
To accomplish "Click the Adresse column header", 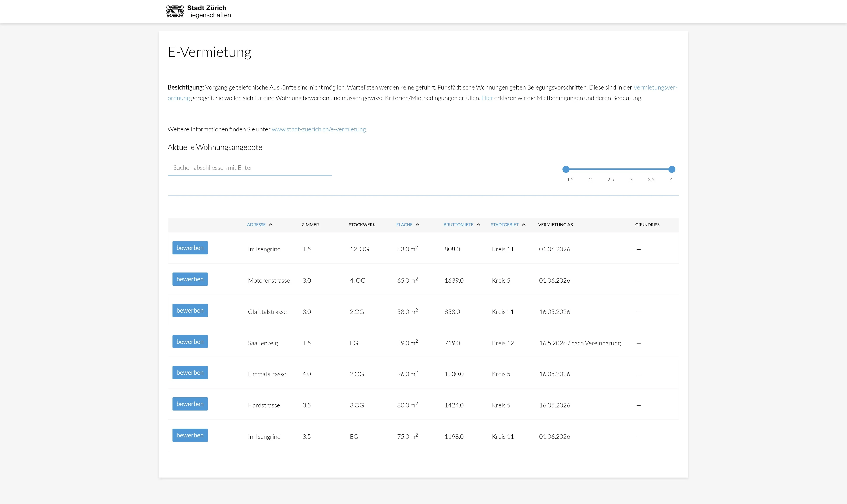I will coord(256,225).
